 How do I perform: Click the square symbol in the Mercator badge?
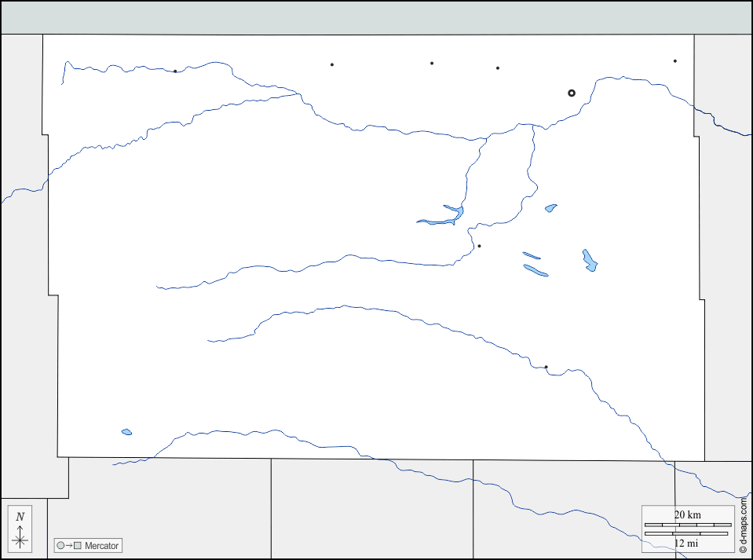click(x=78, y=545)
